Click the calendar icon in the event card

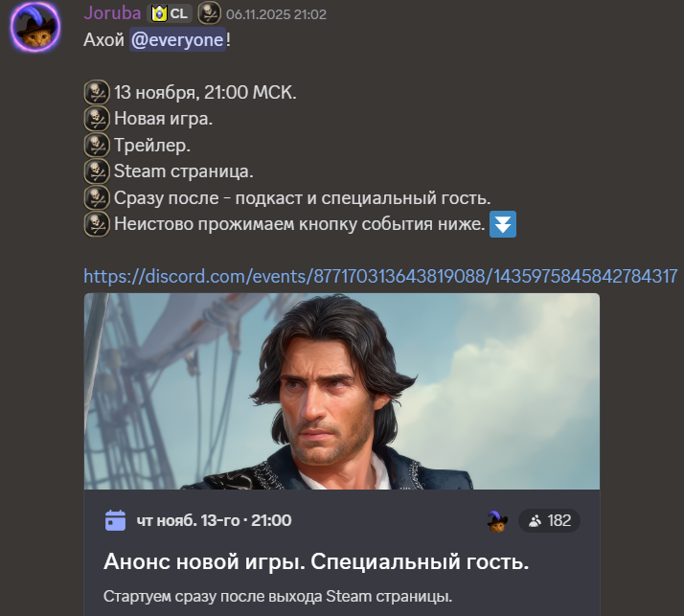tap(115, 520)
